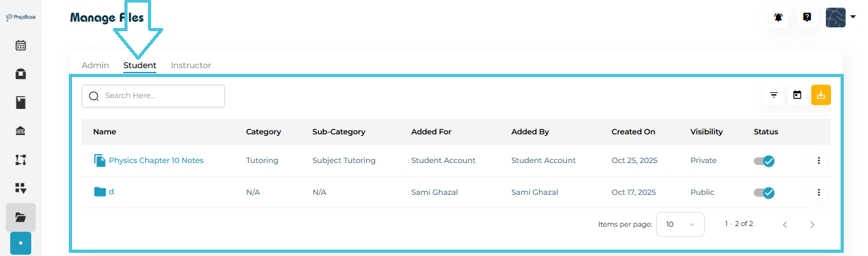Screen dimensions: 868x256
Task: Toggle status switch for folder d
Action: tap(764, 192)
